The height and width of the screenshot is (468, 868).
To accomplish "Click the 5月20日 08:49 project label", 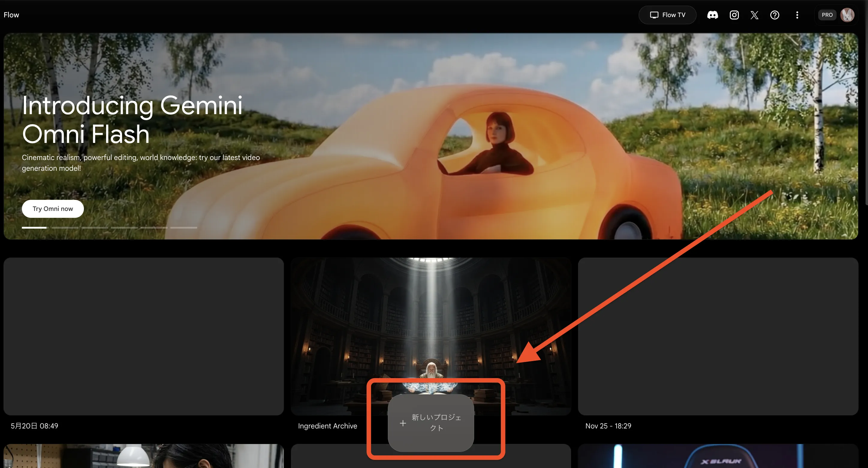I will 34,426.
